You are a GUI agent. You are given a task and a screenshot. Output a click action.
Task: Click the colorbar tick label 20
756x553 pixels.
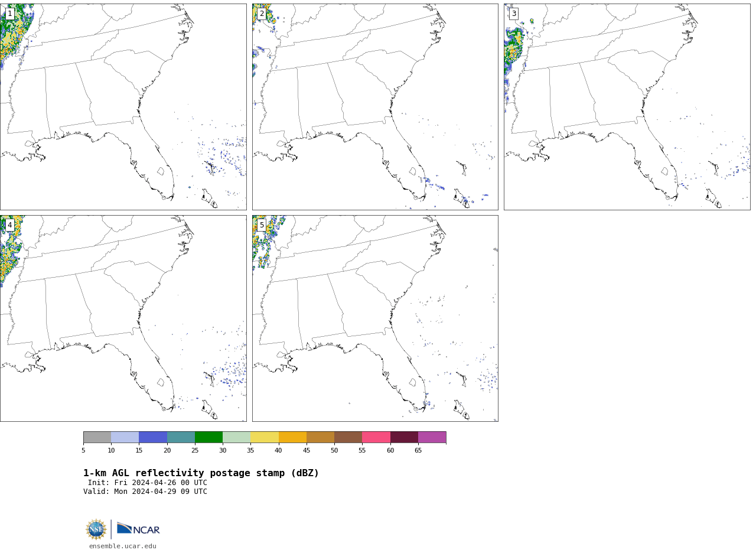point(167,451)
